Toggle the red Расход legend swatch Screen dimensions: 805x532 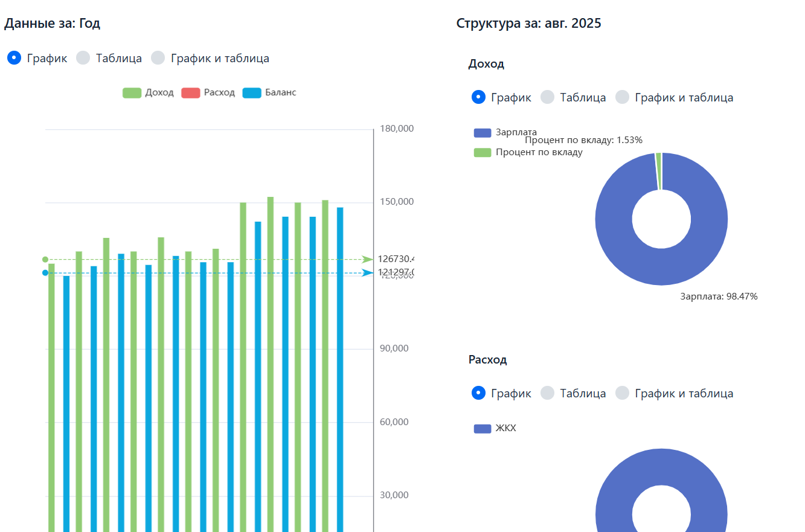[x=191, y=92]
